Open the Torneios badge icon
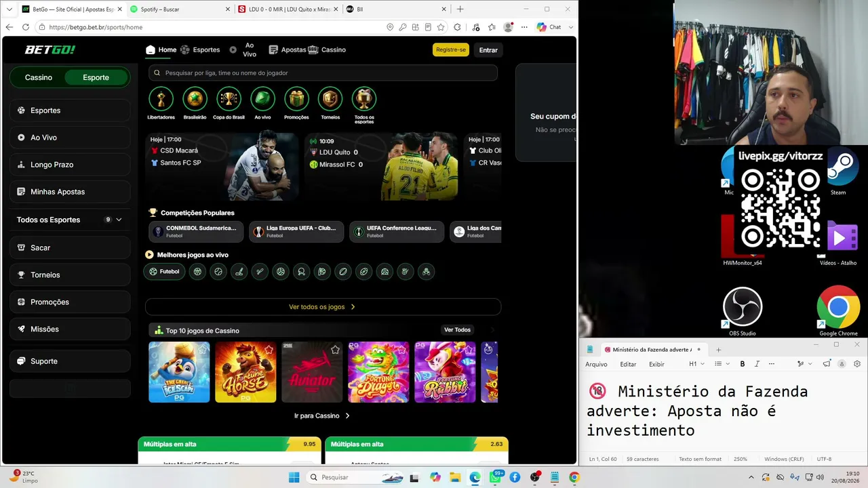Viewport: 868px width, 488px height. pos(330,99)
